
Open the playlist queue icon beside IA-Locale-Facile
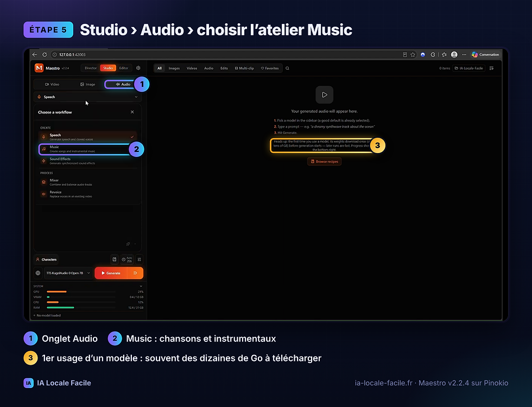pyautogui.click(x=491, y=68)
